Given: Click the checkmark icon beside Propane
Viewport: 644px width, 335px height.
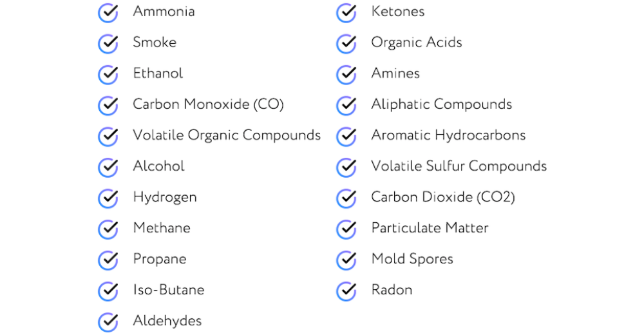Looking at the screenshot, I should click(108, 260).
